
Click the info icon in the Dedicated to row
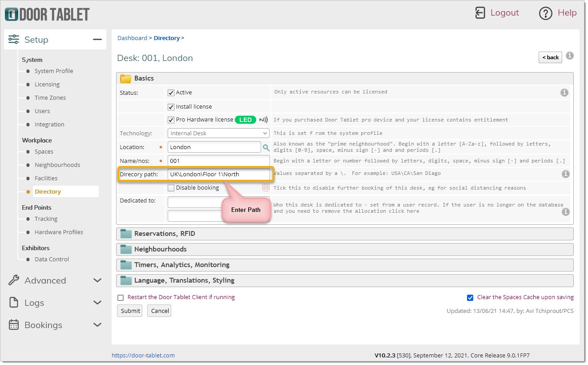click(565, 212)
